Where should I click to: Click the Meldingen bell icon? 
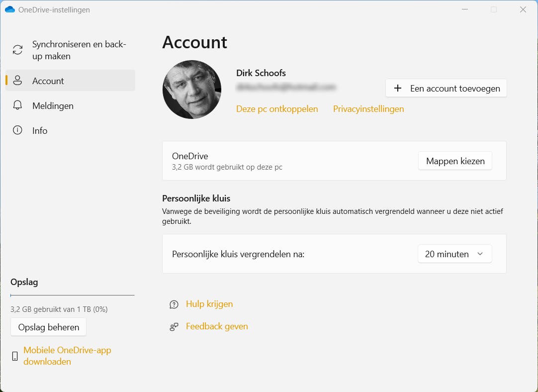18,105
